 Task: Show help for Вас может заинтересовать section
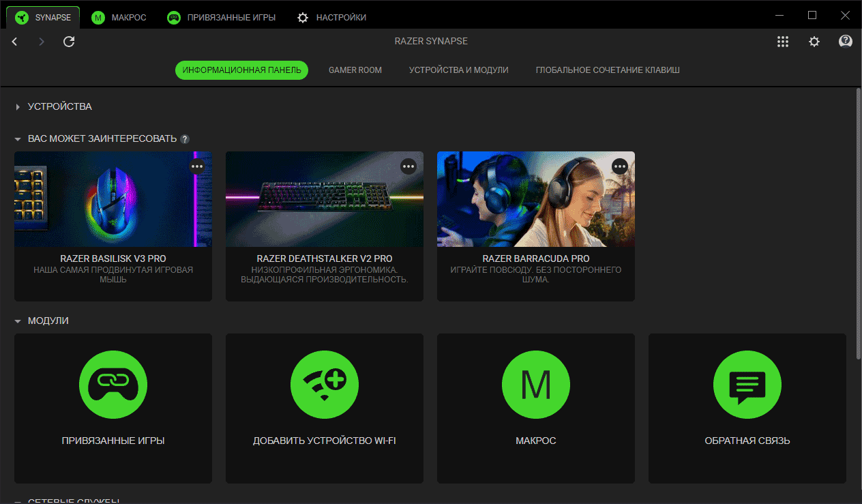pyautogui.click(x=185, y=139)
